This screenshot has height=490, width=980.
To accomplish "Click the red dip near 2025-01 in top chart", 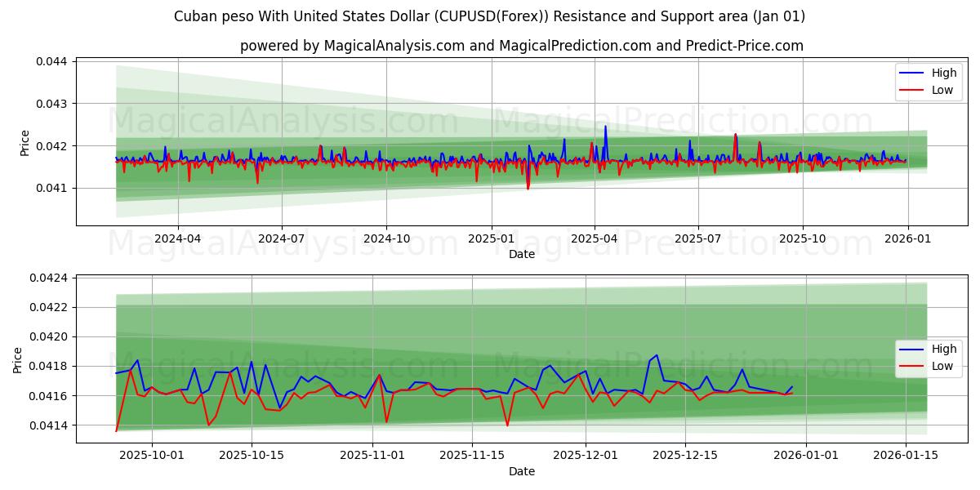I will [529, 188].
